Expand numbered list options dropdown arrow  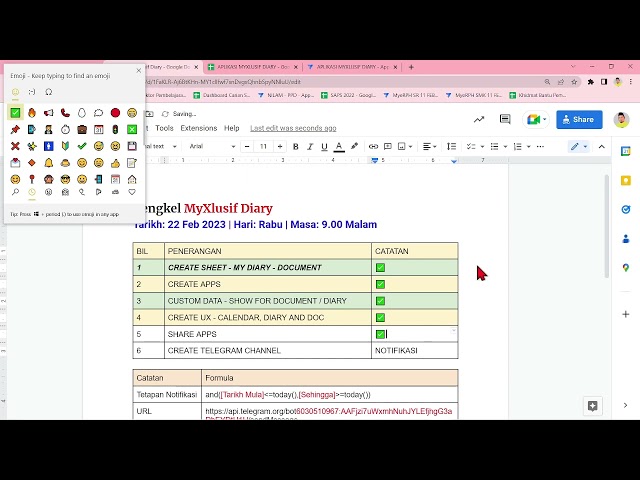click(529, 147)
